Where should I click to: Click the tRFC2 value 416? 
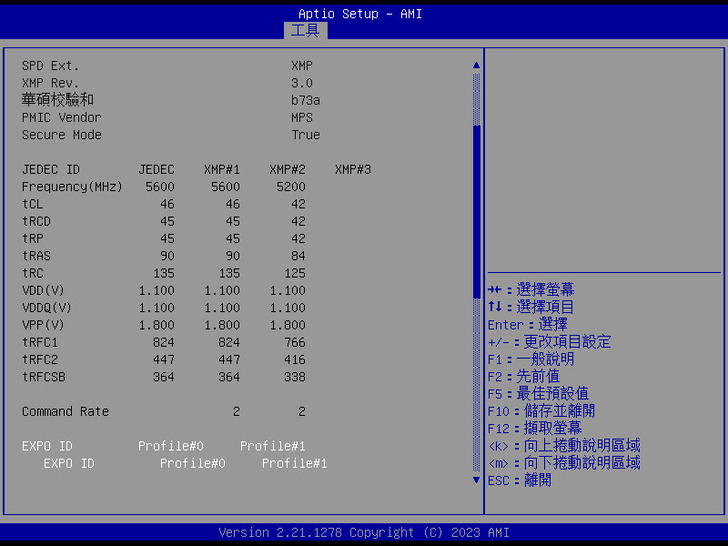(295, 359)
